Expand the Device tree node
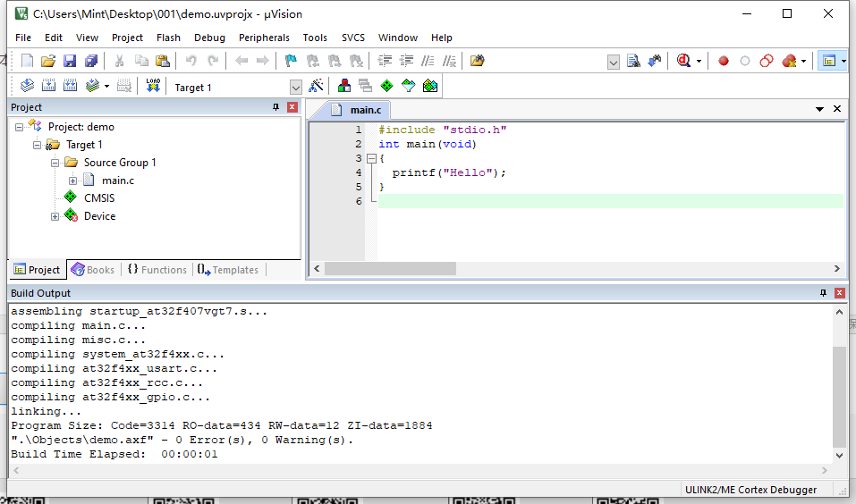Image resolution: width=856 pixels, height=504 pixels. point(55,216)
